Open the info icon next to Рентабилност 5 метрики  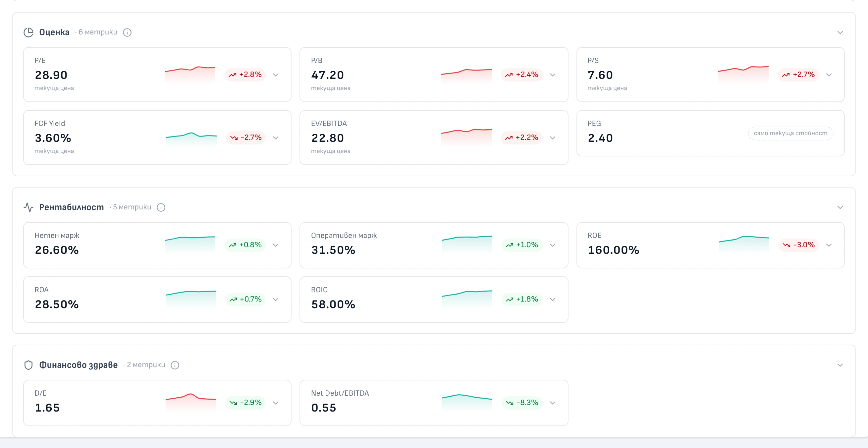[x=161, y=207]
